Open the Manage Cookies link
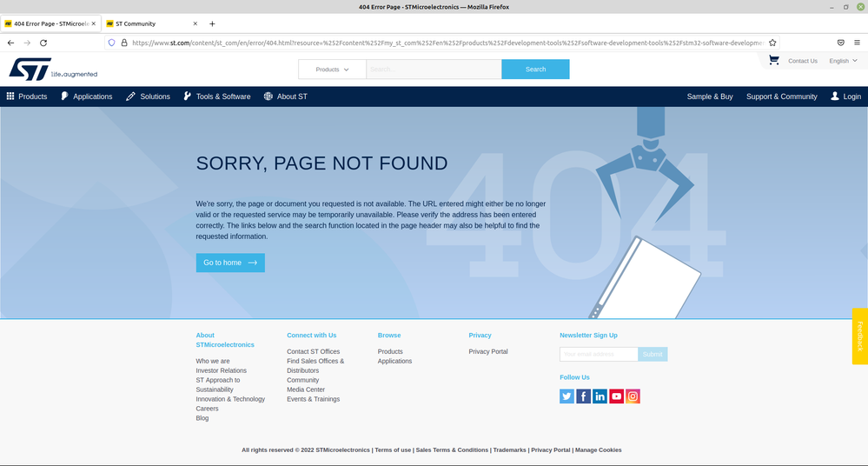Viewport: 868px width, 466px height. [599, 450]
